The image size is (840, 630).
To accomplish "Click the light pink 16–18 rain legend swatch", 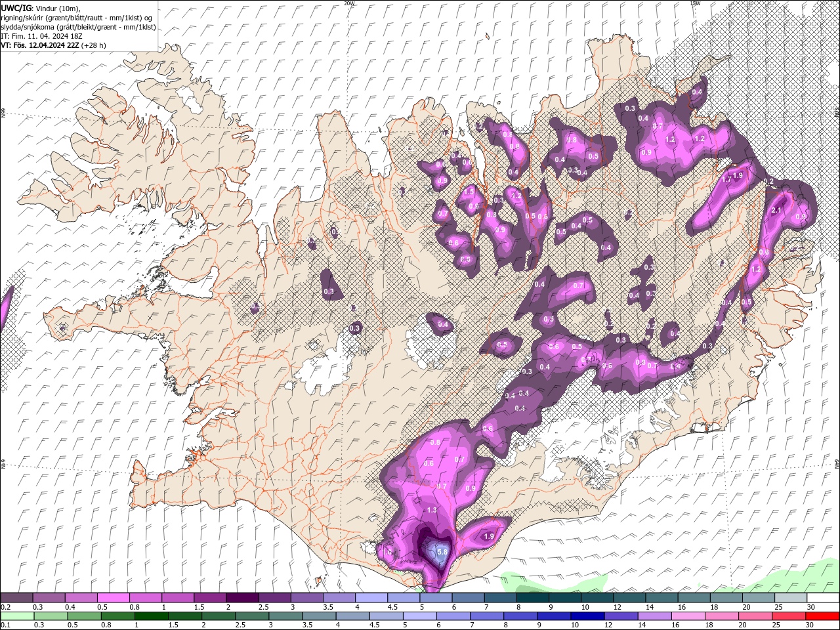I will [x=688, y=616].
